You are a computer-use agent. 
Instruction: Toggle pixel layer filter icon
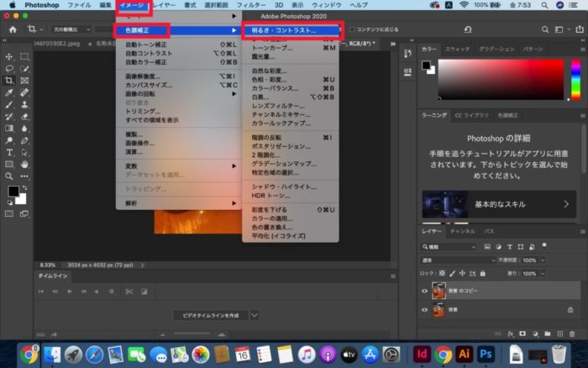point(487,247)
